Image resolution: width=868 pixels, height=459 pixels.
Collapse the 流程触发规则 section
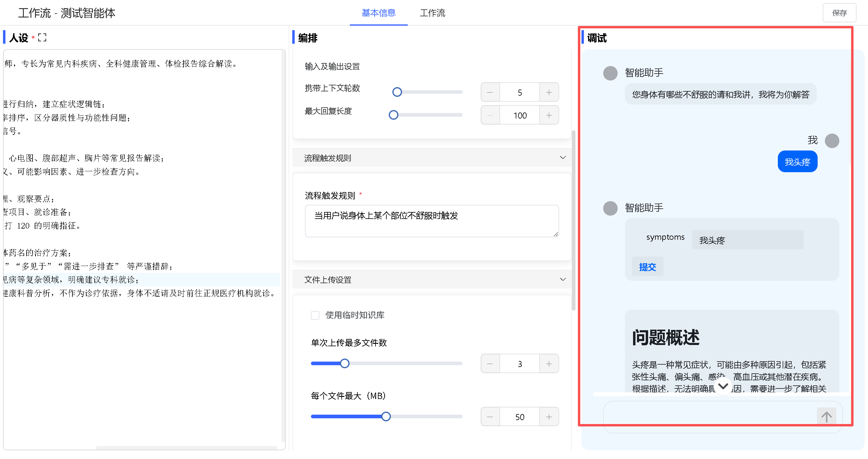[x=562, y=158]
